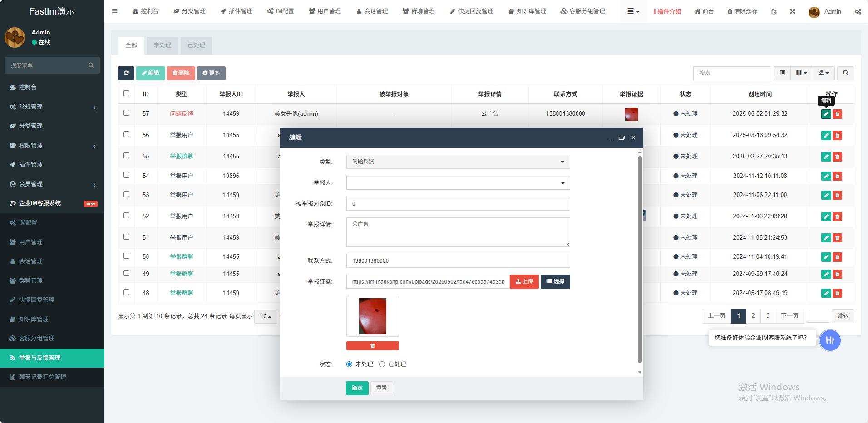868x423 pixels.
Task: Click the 确定 button to submit the form
Action: [x=357, y=388]
